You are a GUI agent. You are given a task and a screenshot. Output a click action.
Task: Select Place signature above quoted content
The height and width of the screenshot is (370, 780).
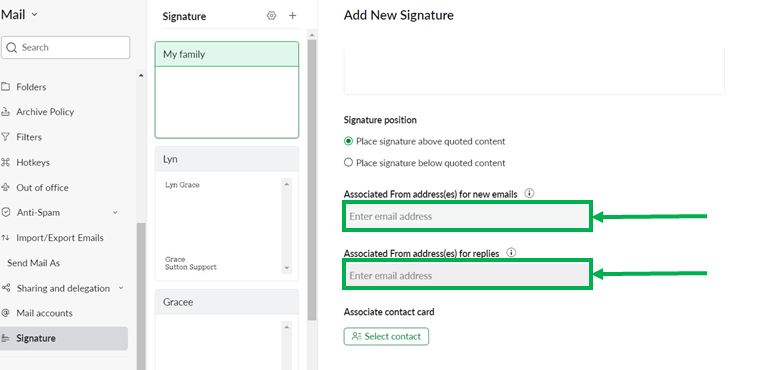coord(348,141)
